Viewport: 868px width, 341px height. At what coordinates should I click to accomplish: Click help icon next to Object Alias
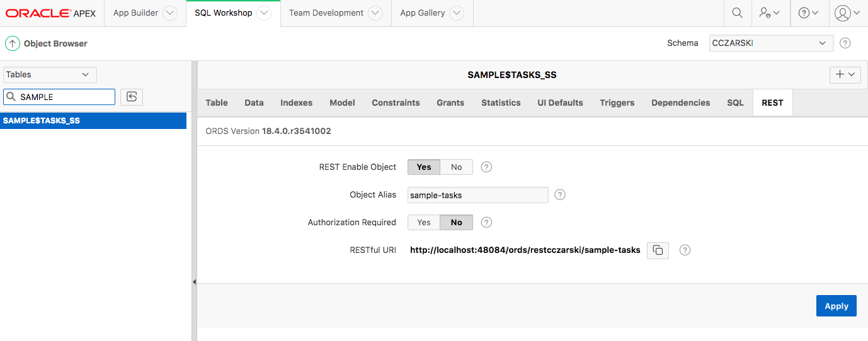(x=560, y=195)
